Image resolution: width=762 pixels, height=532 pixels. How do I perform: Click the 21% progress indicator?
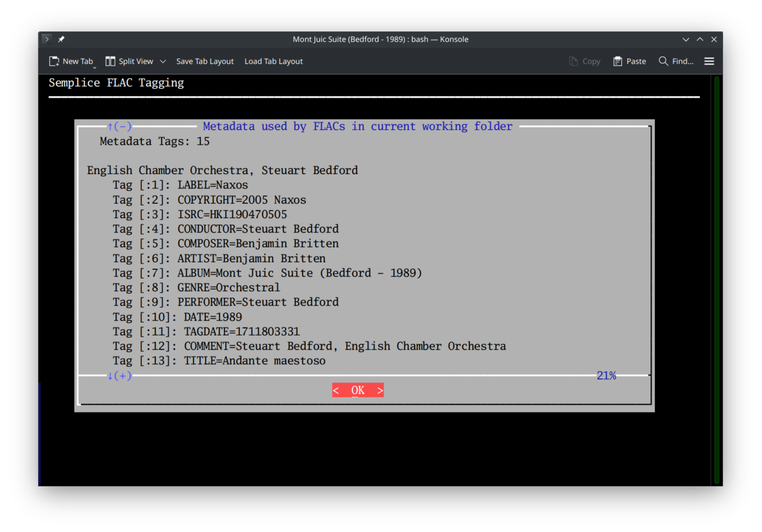(x=606, y=375)
